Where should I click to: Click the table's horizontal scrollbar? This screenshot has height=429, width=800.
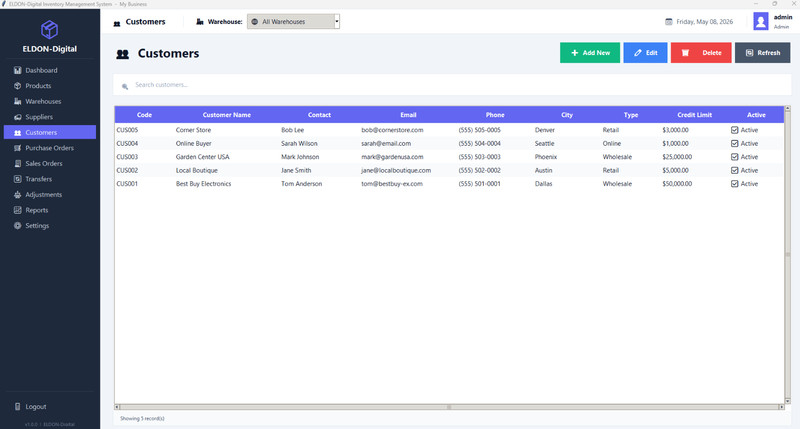(x=449, y=407)
